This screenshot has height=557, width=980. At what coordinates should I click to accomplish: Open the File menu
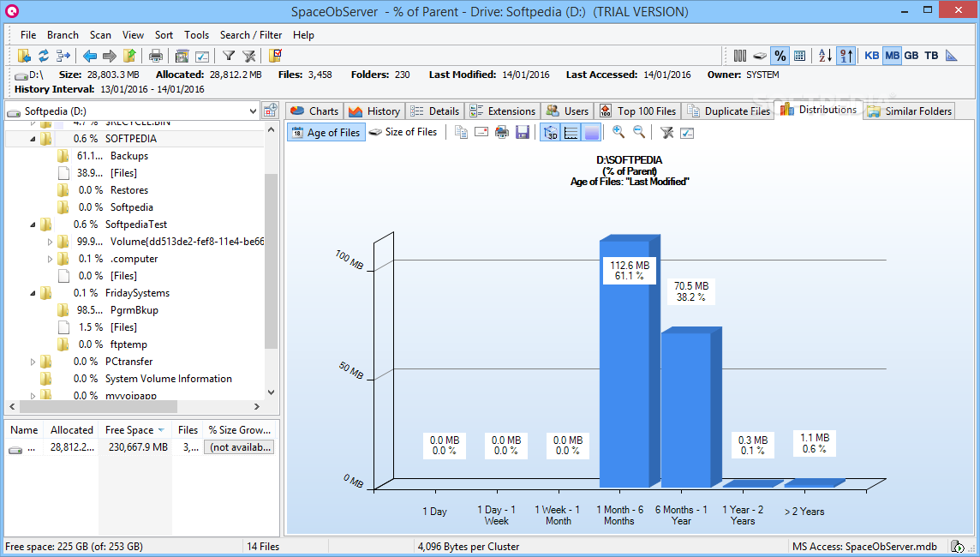(28, 35)
